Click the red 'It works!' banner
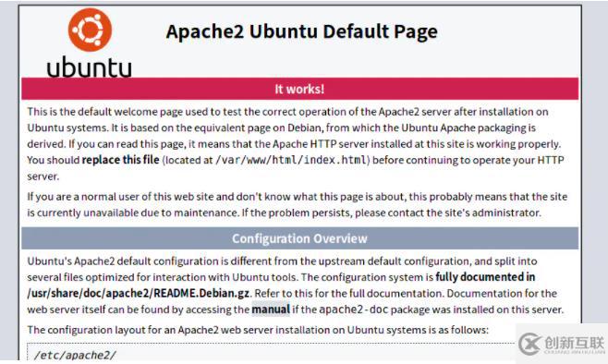The height and width of the screenshot is (364, 608). click(299, 89)
